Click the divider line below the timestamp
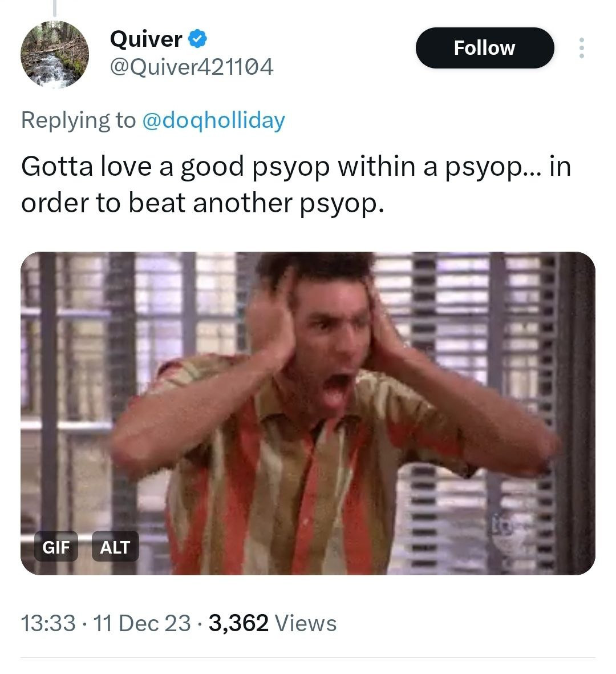The width and height of the screenshot is (616, 674). point(307,657)
